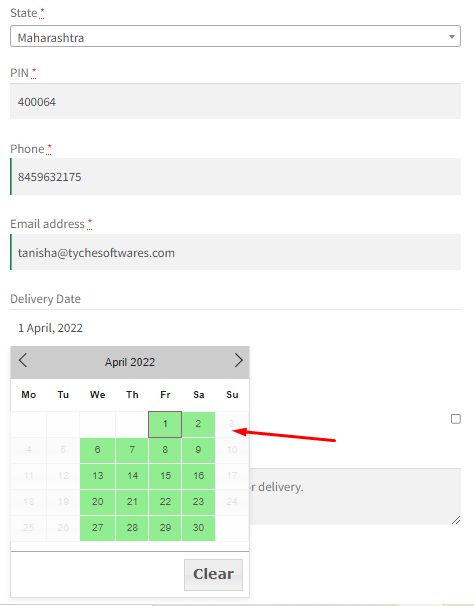Open the Delivery Date field
The height and width of the screenshot is (606, 474).
click(235, 328)
